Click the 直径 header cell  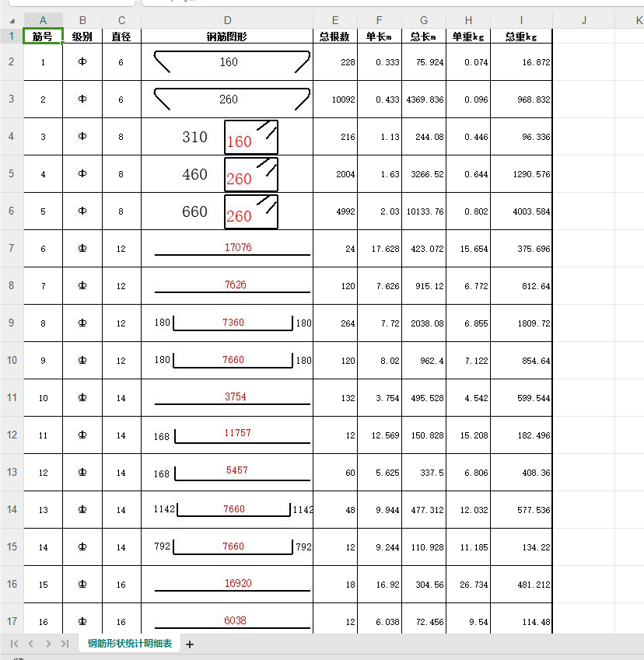point(121,37)
